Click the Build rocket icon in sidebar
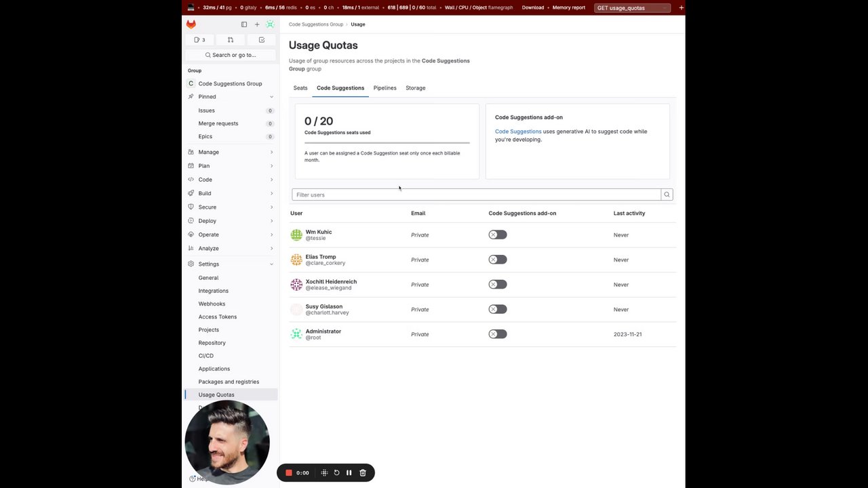Viewport: 868px width, 488px height. pos(191,193)
